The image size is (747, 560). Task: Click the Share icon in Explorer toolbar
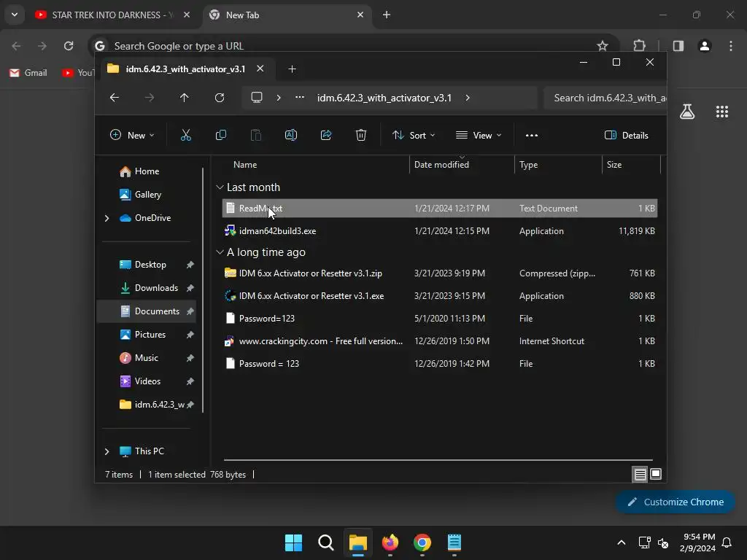click(326, 135)
